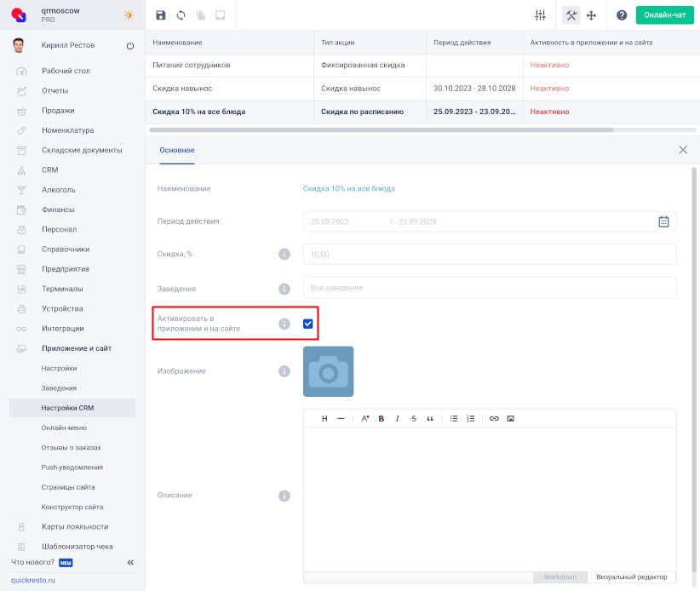Click info icon next to Заведения
700x591 pixels.
coord(284,289)
